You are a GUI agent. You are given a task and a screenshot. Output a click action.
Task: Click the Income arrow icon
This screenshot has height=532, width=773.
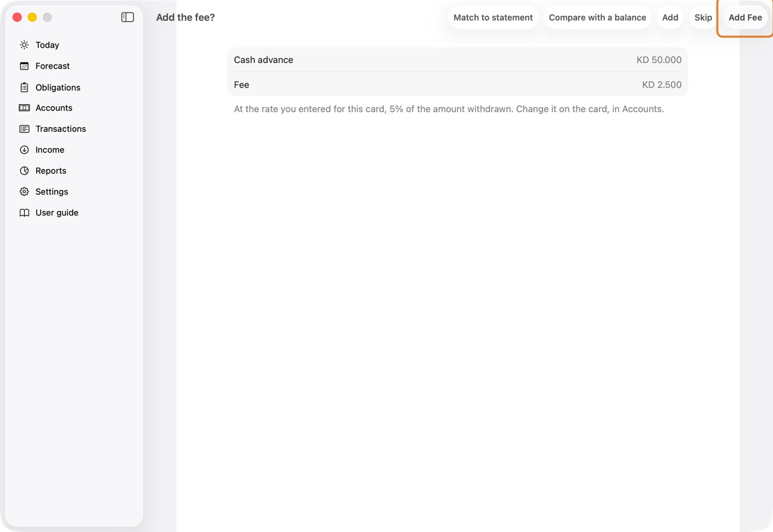point(24,150)
